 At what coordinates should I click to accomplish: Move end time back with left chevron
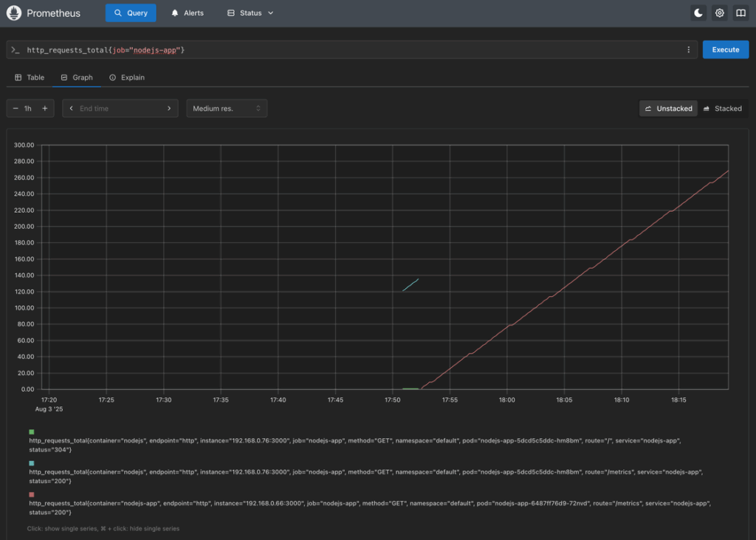(x=72, y=109)
